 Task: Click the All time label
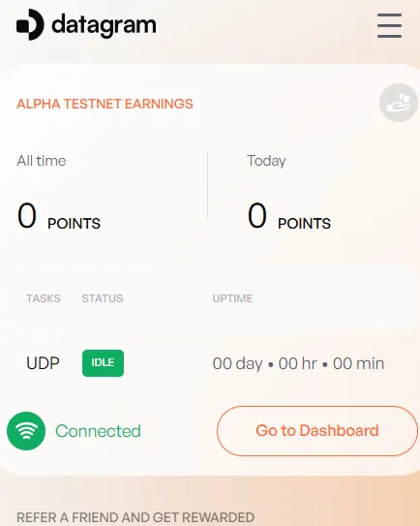(42, 161)
